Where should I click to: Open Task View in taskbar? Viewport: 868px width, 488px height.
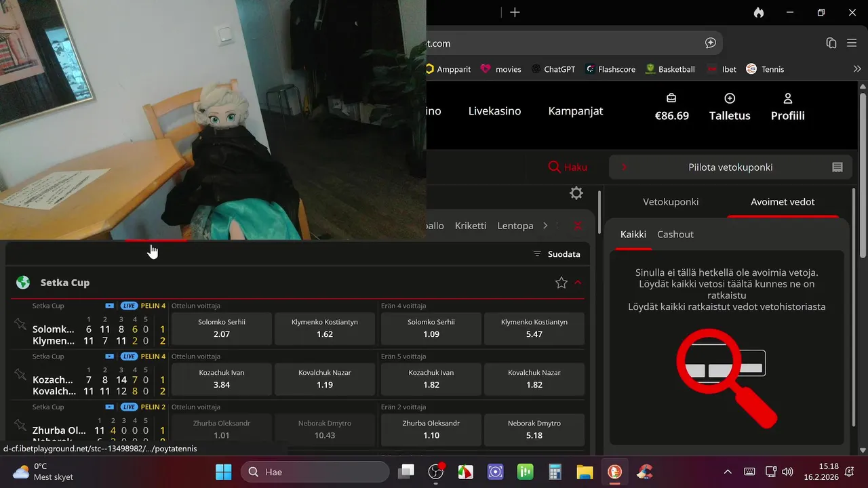click(406, 472)
